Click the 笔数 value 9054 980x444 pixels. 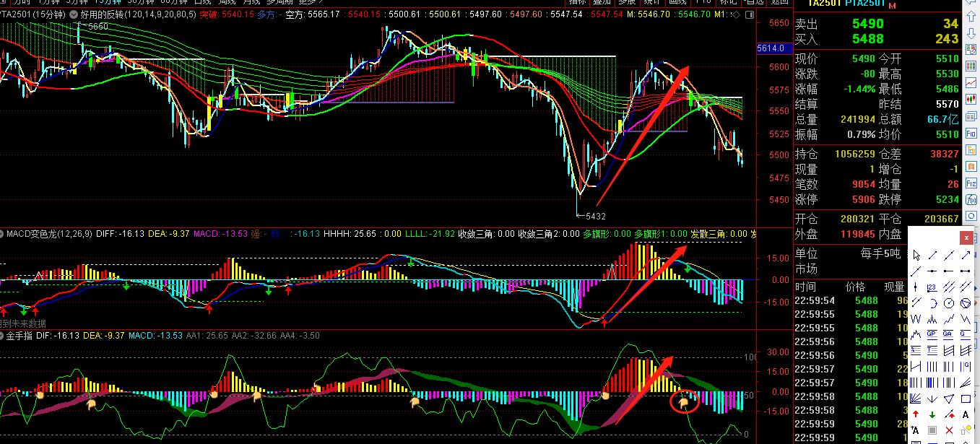point(864,184)
